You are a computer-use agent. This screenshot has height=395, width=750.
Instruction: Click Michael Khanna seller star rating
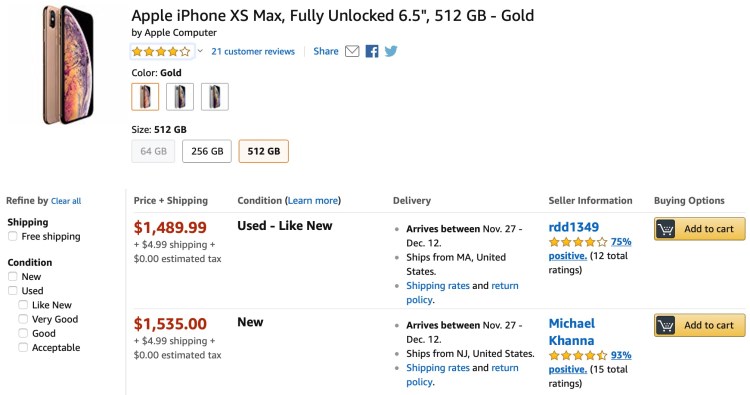tap(578, 355)
